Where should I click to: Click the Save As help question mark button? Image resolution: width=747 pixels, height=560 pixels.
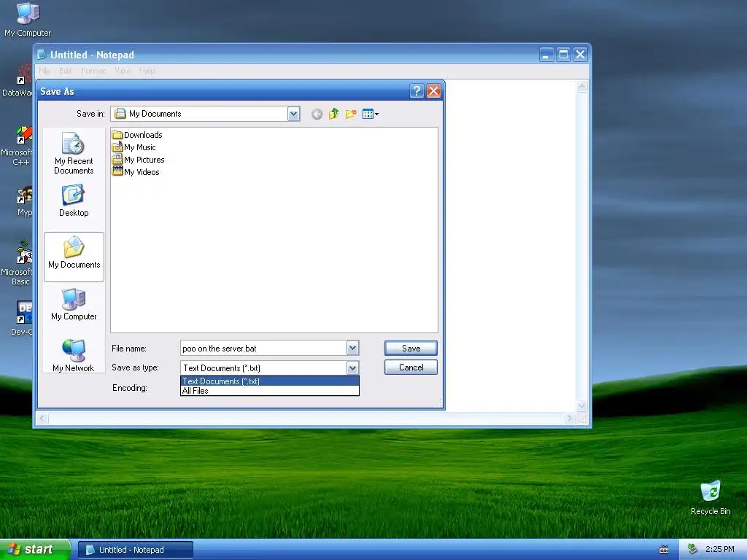click(x=417, y=91)
